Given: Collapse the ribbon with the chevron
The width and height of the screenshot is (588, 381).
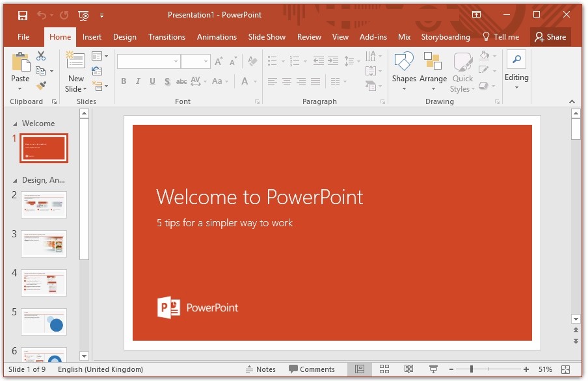Looking at the screenshot, I should 572,101.
